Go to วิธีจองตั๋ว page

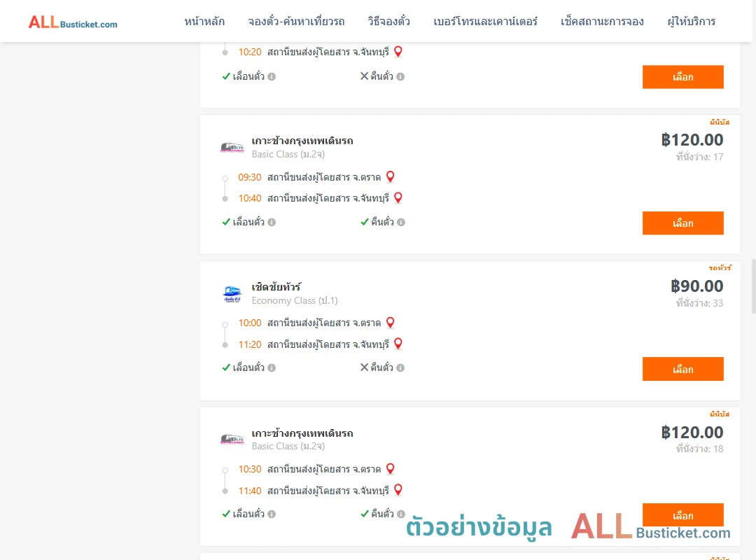(x=388, y=22)
